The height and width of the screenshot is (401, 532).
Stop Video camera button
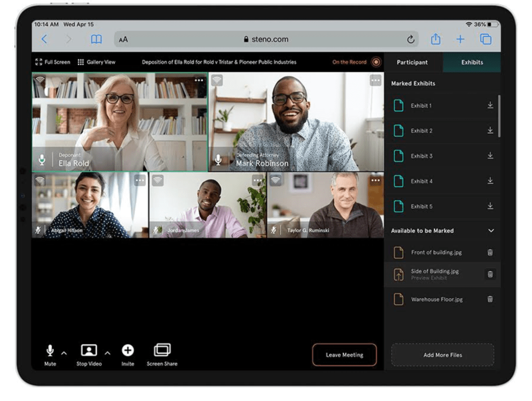click(x=89, y=355)
